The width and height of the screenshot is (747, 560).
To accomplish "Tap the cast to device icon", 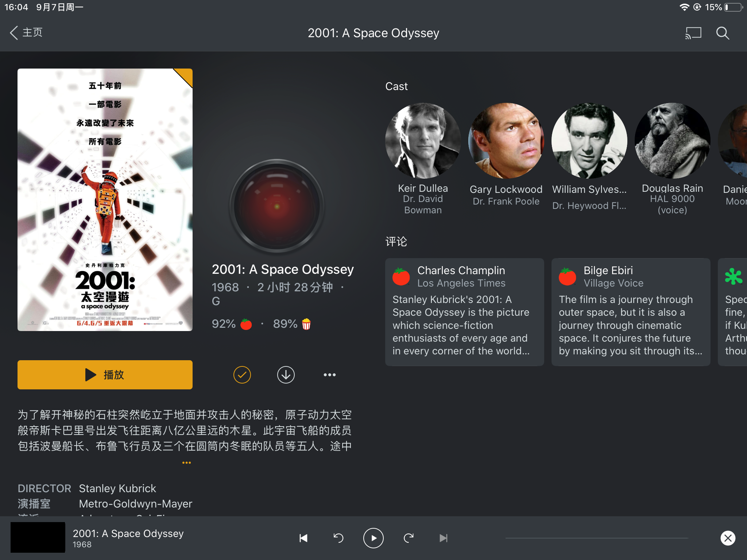I will coord(693,33).
